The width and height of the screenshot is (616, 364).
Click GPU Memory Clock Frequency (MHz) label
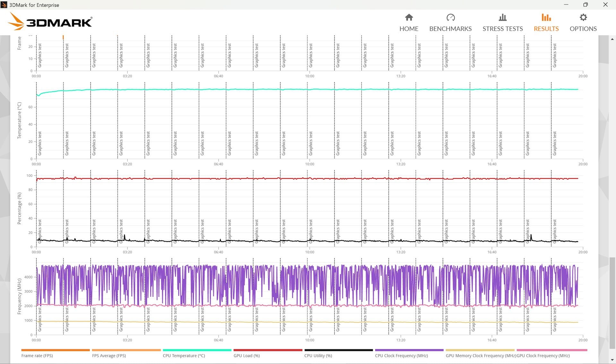pos(481,356)
